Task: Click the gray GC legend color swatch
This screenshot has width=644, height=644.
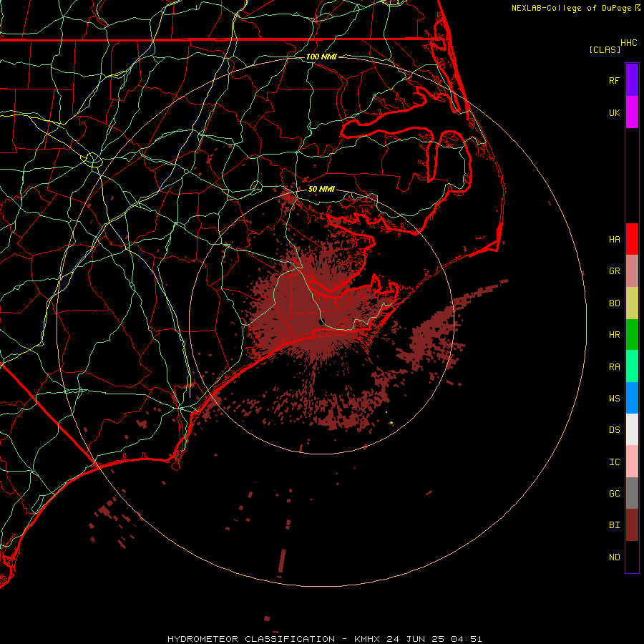Action: click(x=632, y=493)
